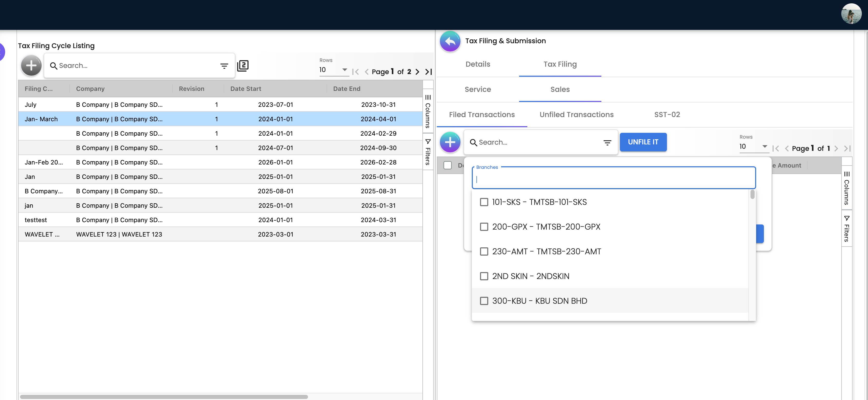The image size is (868, 400).
Task: Check the 101-SKS - TMTSB-101-SKS branch
Action: (x=484, y=202)
